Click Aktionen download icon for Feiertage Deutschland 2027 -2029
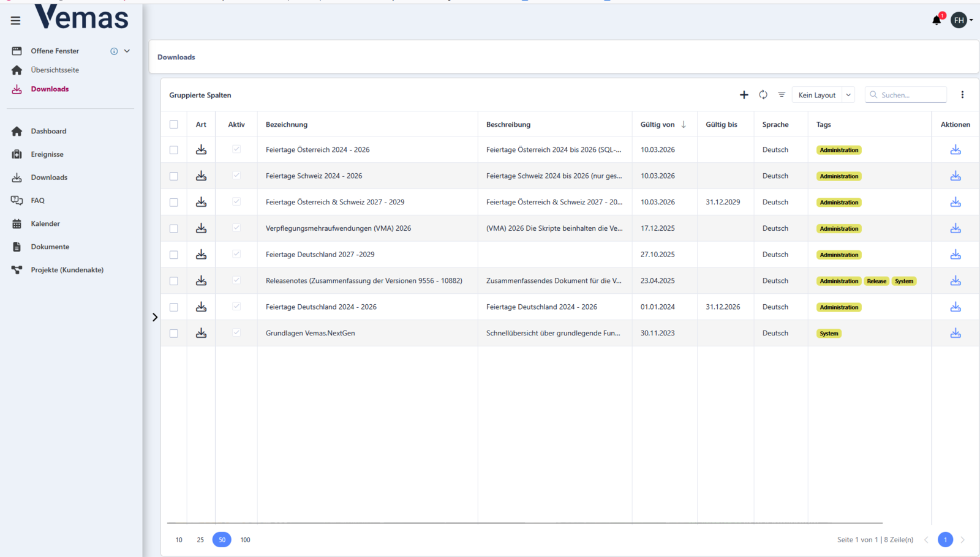This screenshot has height=557, width=980. coord(956,255)
